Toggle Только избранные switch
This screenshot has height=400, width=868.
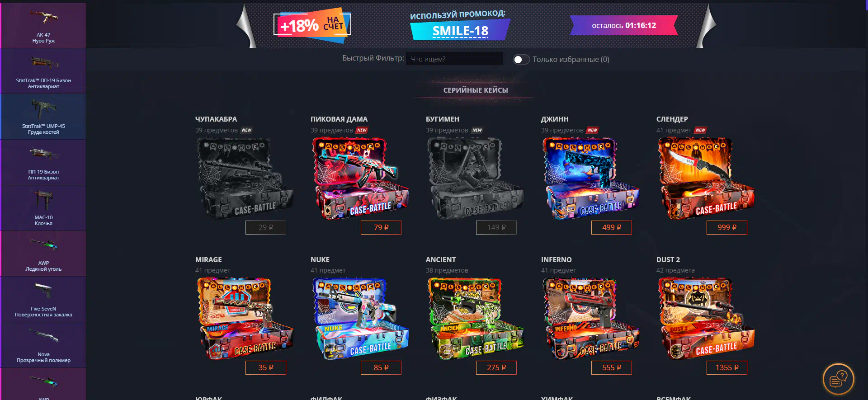point(521,60)
